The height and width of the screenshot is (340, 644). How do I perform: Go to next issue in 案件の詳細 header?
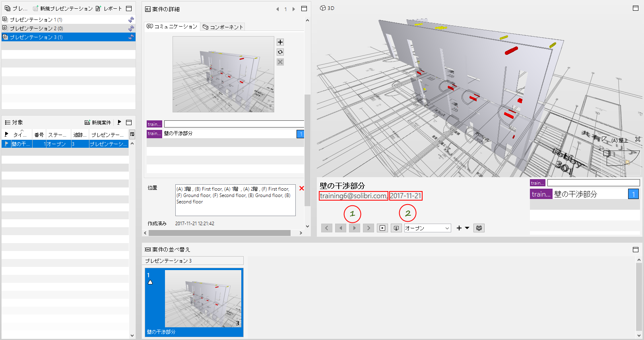(294, 9)
